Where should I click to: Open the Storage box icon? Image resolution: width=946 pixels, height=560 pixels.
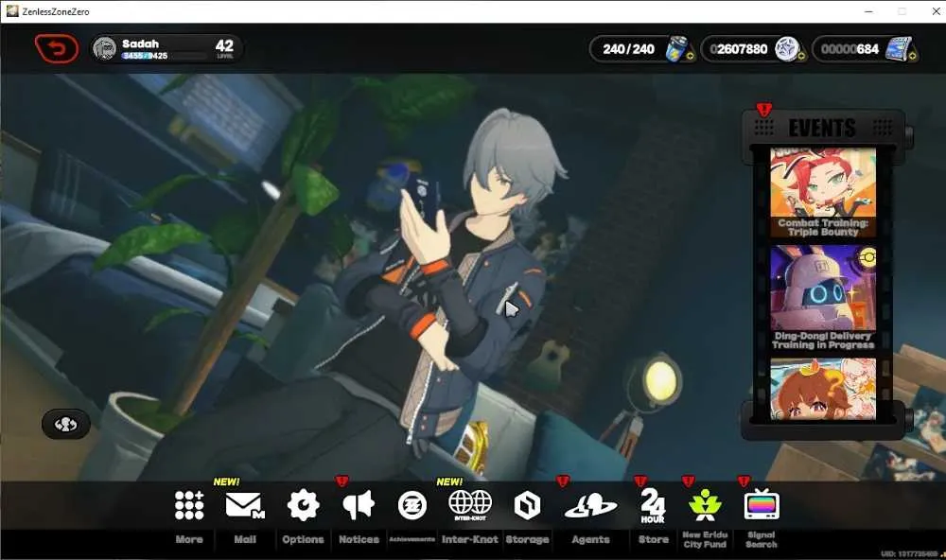(x=527, y=505)
